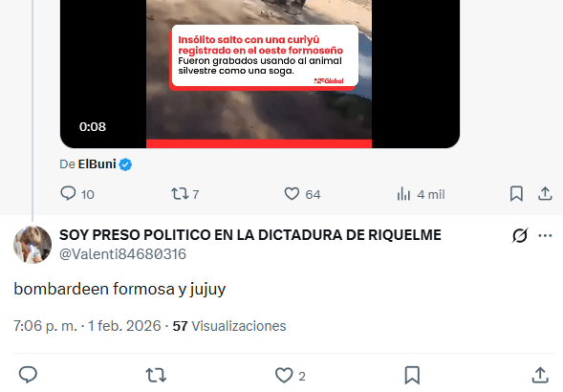Open replies on ElBuni's video post
Image resolution: width=563 pixels, height=392 pixels.
click(x=76, y=194)
